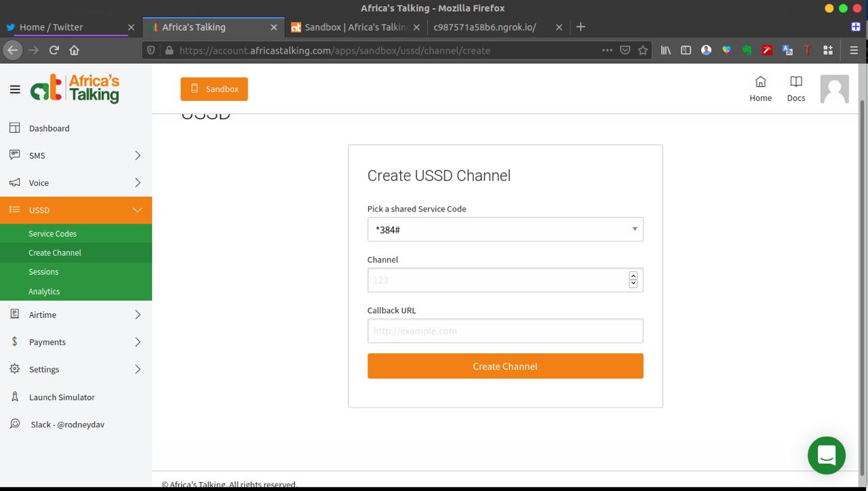Click the colorful heart extension icon
Screen dimensions: 868x491
(x=726, y=50)
